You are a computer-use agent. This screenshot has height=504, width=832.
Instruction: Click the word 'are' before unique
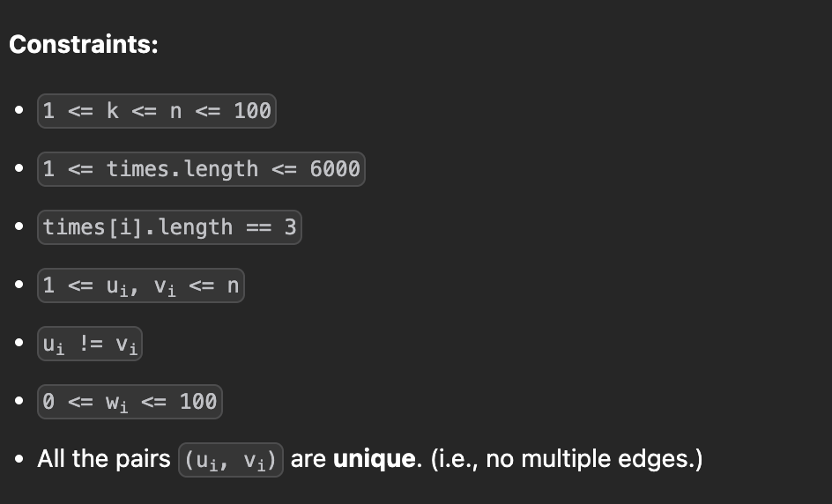pos(308,459)
